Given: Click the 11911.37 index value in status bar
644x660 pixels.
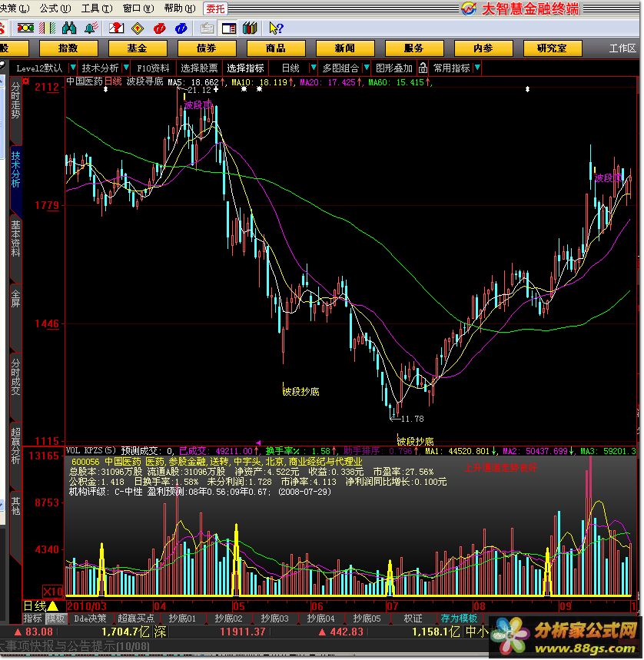Looking at the screenshot, I should point(242,632).
